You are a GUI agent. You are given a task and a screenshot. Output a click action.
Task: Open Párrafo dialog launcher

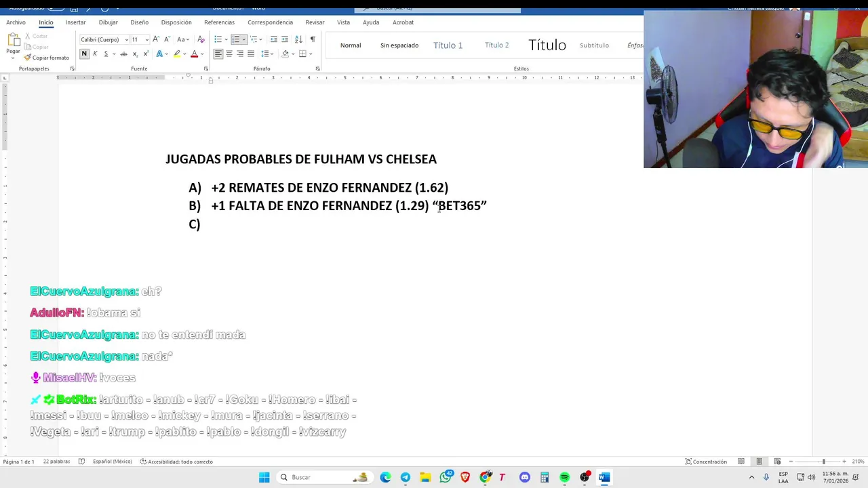click(x=317, y=68)
